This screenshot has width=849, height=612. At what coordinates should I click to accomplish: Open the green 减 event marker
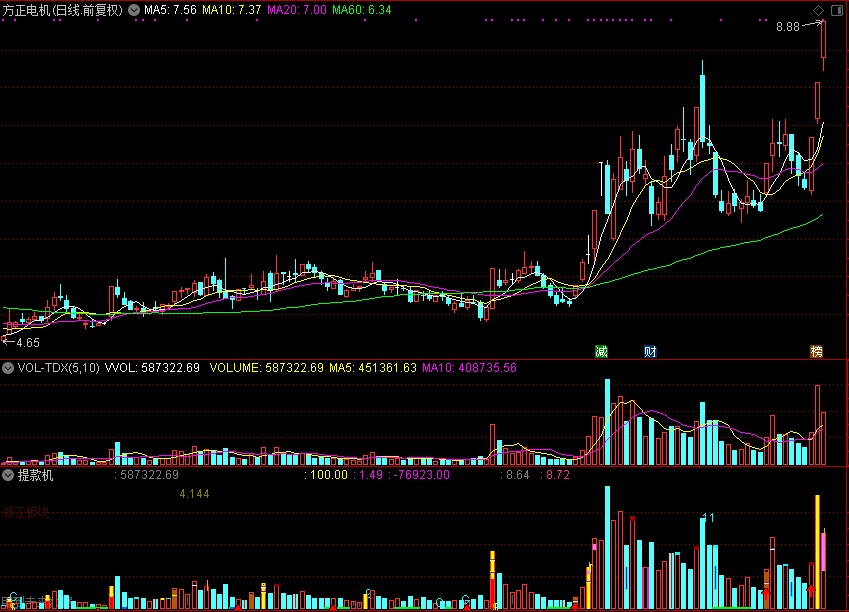pos(602,352)
